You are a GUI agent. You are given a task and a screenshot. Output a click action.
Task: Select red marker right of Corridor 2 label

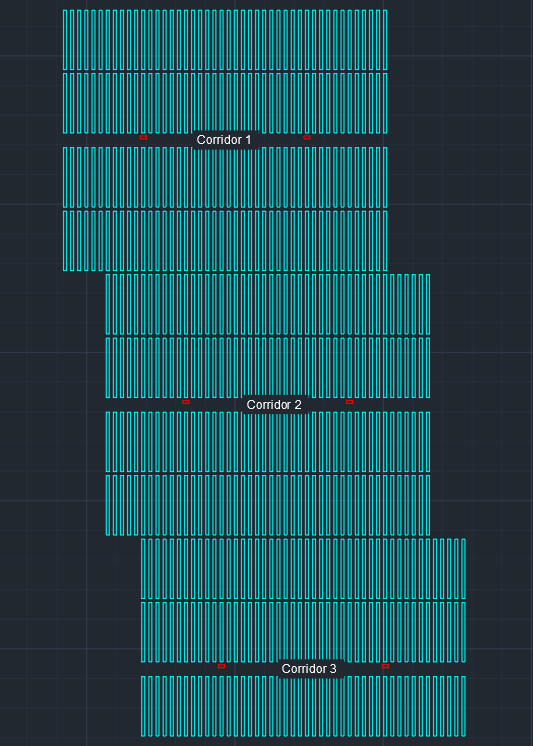tap(349, 402)
